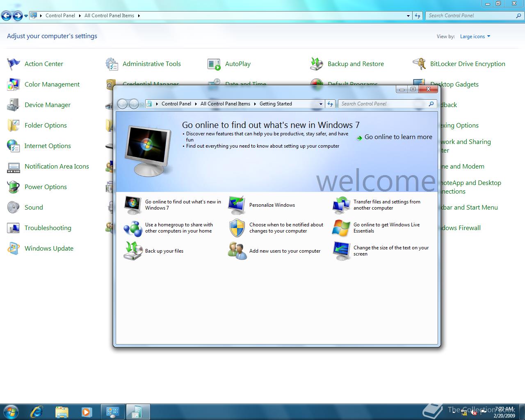Open the Backup and Restore icon
The height and width of the screenshot is (420, 525).
[x=317, y=64]
